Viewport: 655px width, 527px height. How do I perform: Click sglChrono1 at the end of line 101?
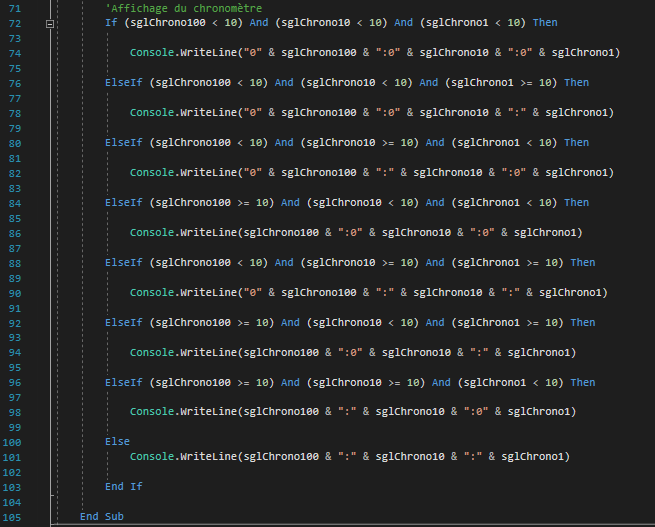click(x=532, y=457)
